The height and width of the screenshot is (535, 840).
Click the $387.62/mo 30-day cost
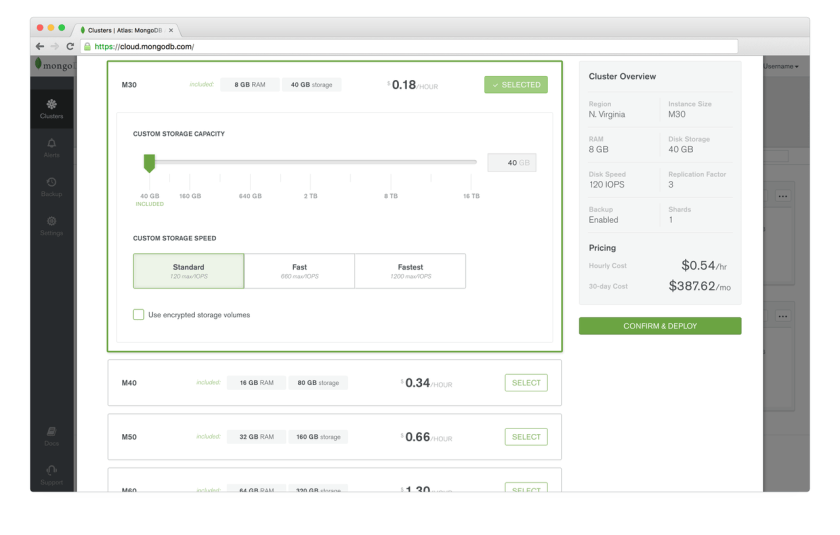point(700,286)
